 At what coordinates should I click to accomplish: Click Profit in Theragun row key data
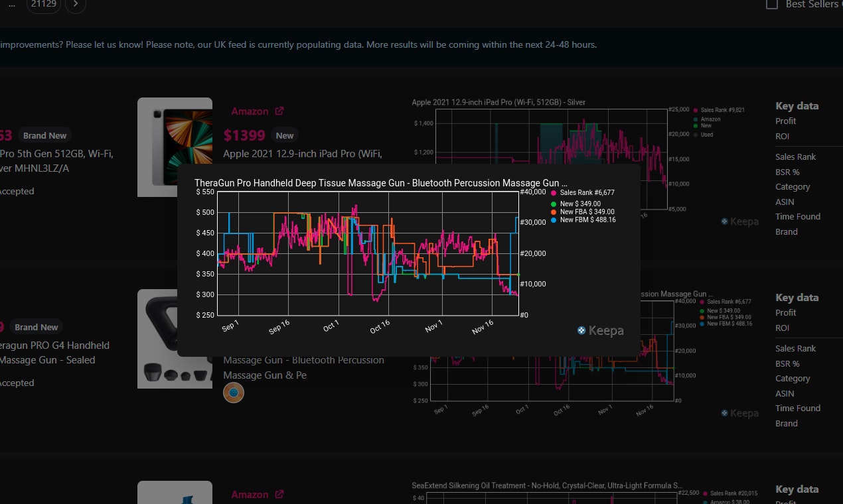[x=786, y=312]
